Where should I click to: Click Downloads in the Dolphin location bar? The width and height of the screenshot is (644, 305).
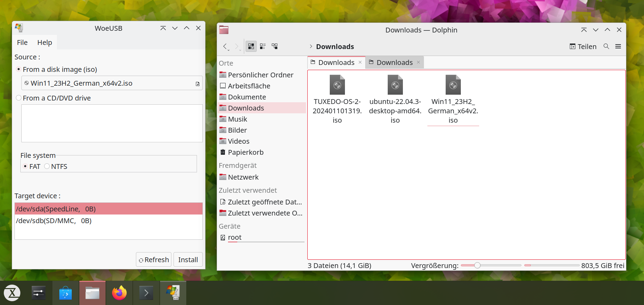coord(335,47)
